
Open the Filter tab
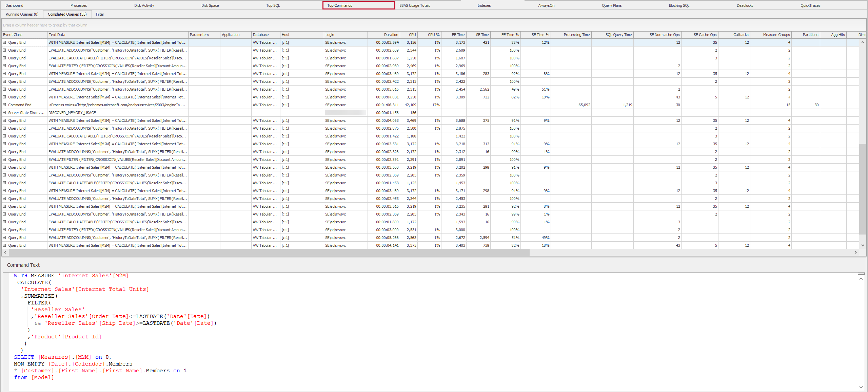100,14
